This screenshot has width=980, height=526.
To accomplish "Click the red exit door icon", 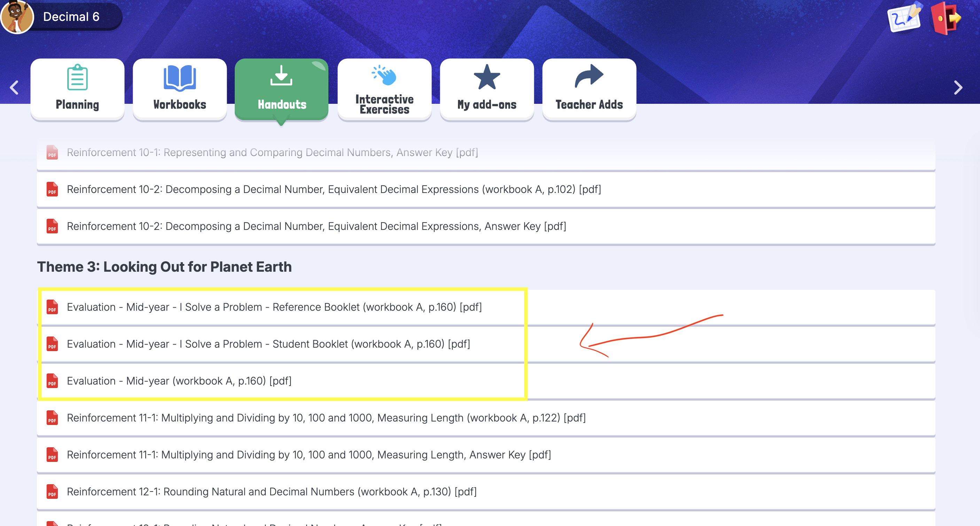I will (x=946, y=18).
